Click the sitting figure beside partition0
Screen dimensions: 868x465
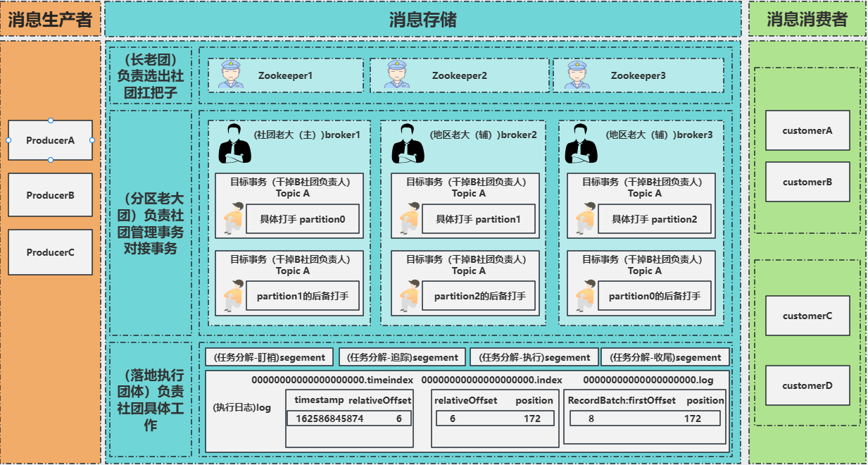coord(233,218)
